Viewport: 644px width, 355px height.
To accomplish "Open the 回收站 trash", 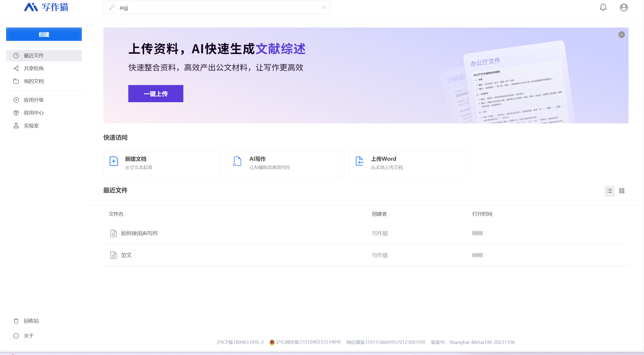I will (x=31, y=321).
